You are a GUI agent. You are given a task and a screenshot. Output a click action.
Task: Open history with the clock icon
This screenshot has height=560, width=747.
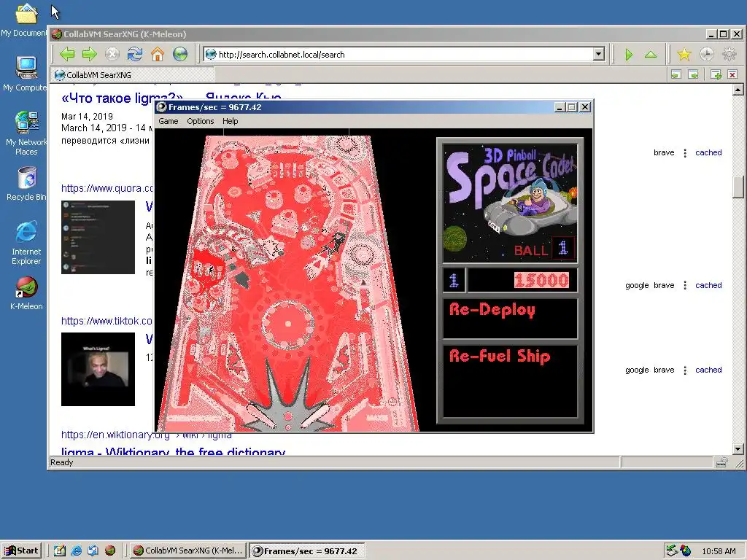(x=706, y=55)
